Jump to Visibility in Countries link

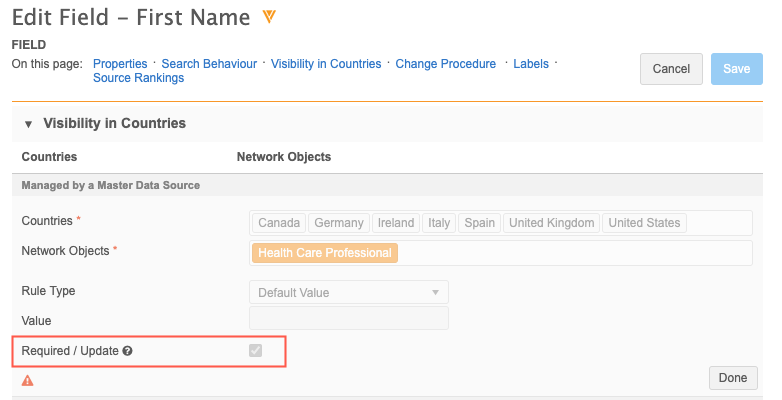(x=326, y=64)
